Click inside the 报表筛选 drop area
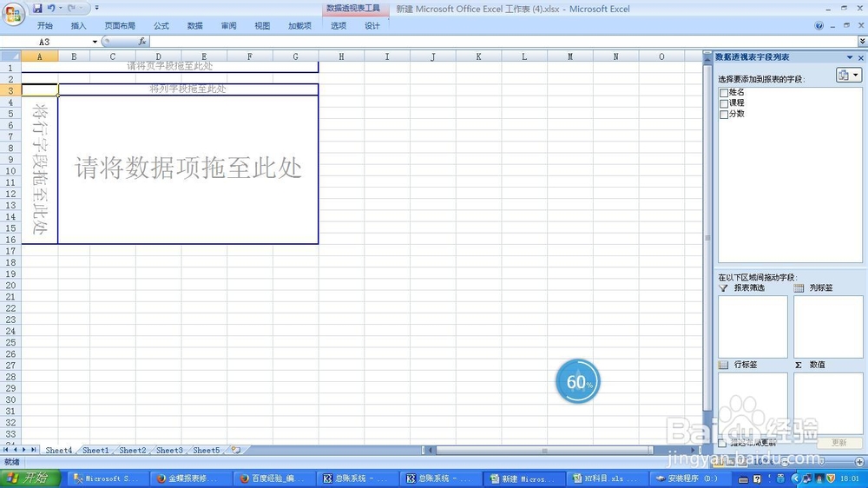This screenshot has height=488, width=868. tap(753, 326)
